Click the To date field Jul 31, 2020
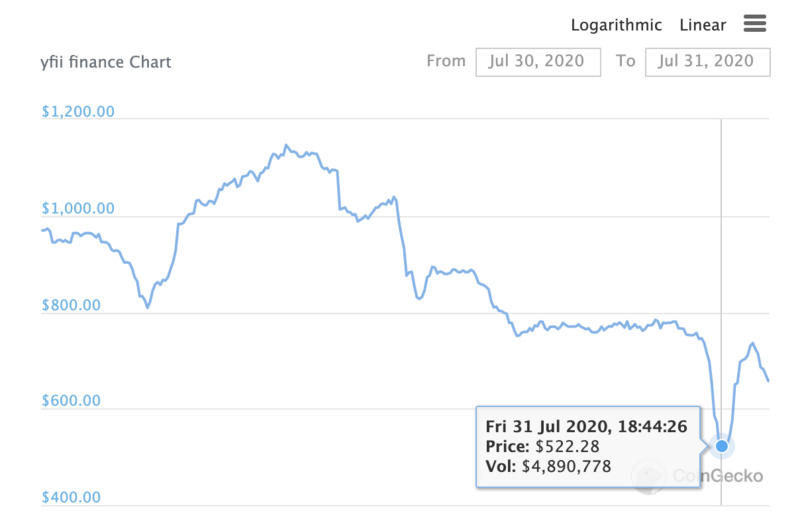Viewport: 800px width, 521px height. point(707,61)
